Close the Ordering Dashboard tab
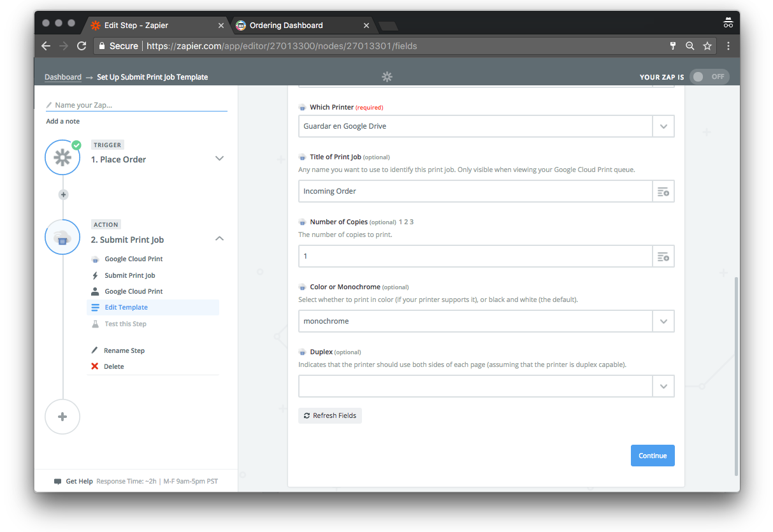Viewport: 773px width, 532px height. pyautogui.click(x=366, y=25)
